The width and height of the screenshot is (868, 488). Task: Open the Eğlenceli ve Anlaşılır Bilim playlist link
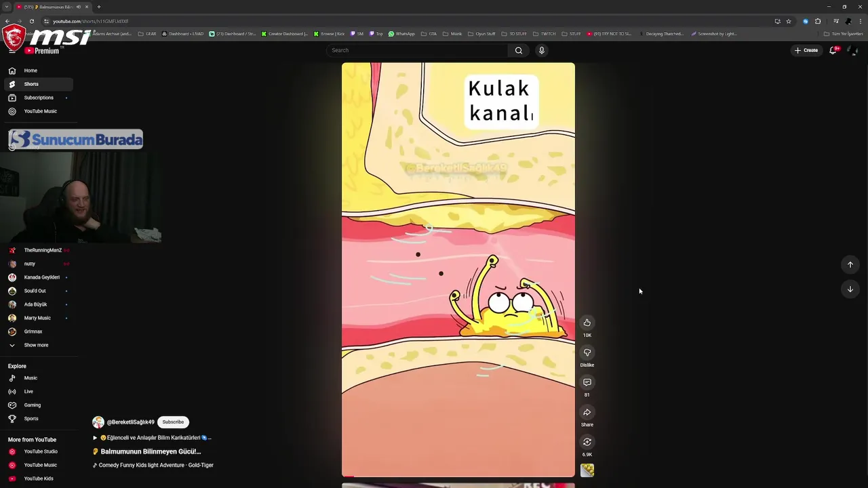[x=153, y=438]
